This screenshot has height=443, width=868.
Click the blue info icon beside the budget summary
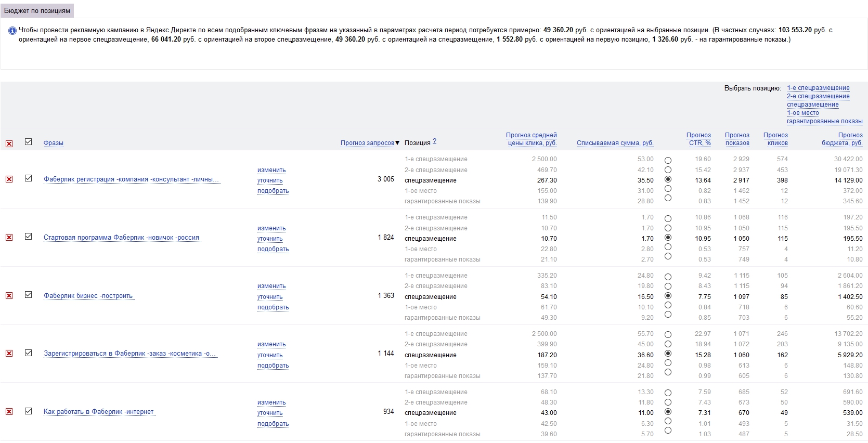(12, 31)
